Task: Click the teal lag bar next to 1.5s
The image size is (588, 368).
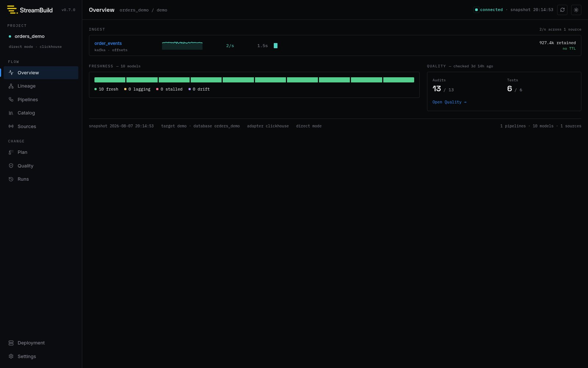Action: [x=276, y=46]
